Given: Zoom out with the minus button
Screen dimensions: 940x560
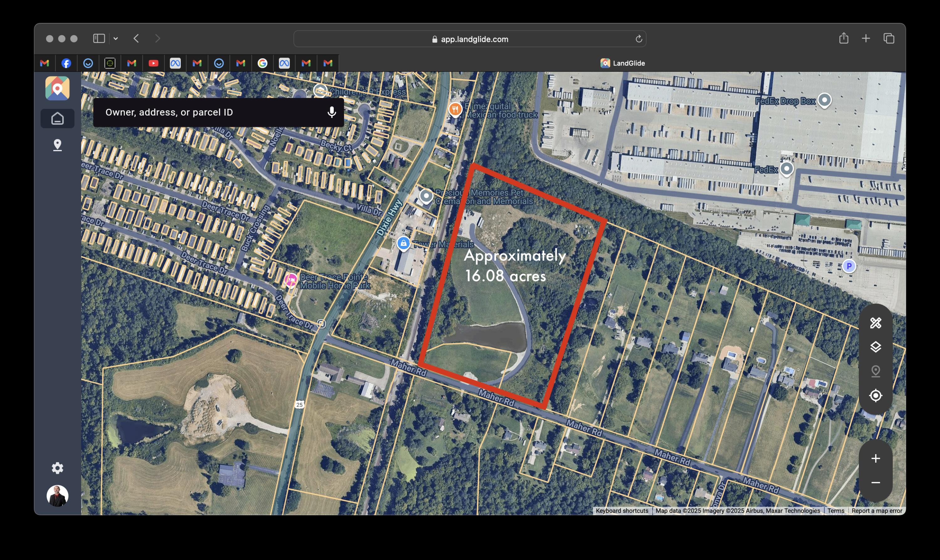Looking at the screenshot, I should tap(875, 483).
